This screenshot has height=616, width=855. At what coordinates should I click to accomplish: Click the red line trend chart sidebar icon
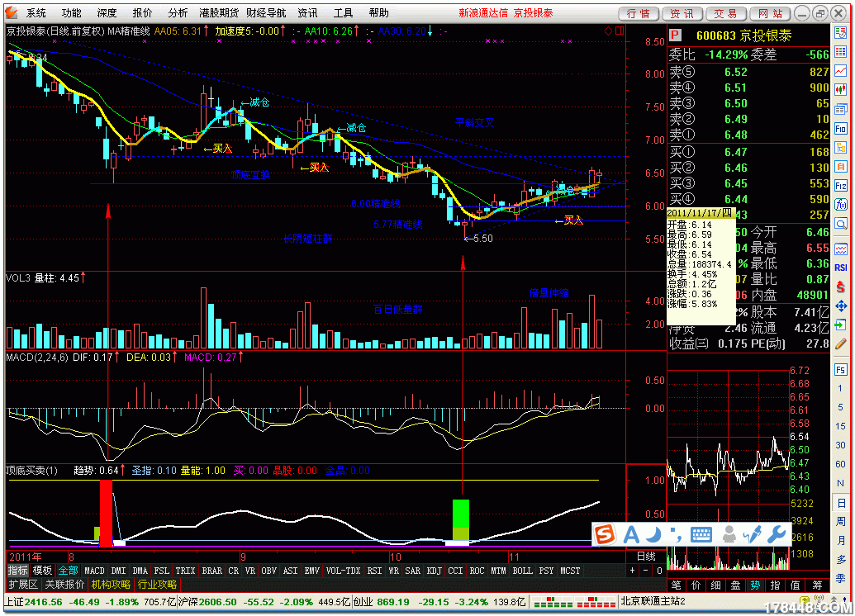[840, 70]
